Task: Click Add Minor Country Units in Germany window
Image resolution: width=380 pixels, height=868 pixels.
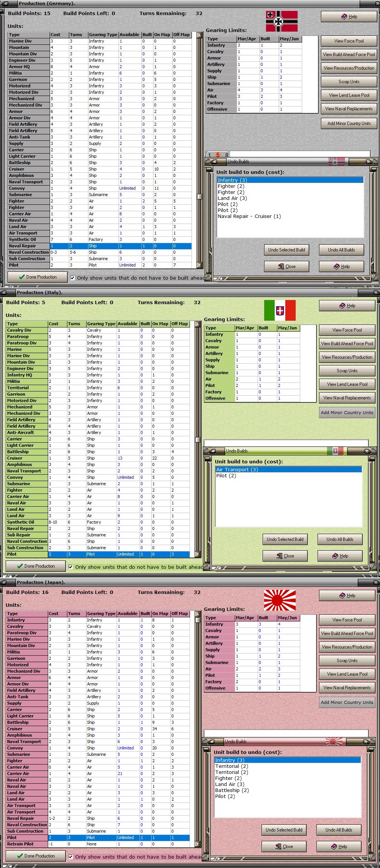Action: 349,123
